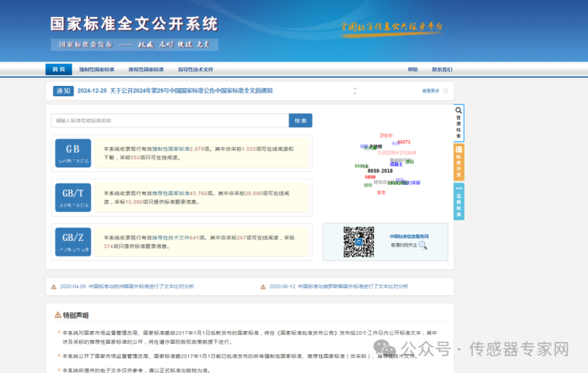Open the orange 标准分类 side tab
Screen dimensions: 588x373
point(459,162)
